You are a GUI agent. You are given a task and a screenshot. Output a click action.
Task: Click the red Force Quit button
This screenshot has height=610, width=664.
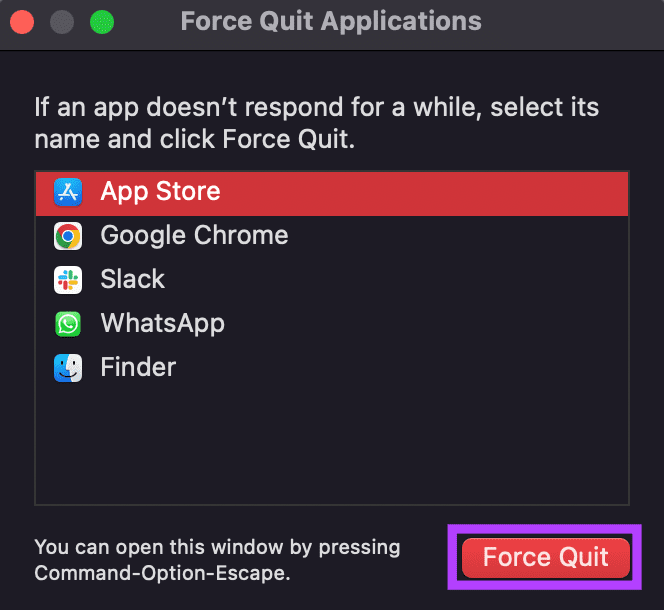(546, 557)
